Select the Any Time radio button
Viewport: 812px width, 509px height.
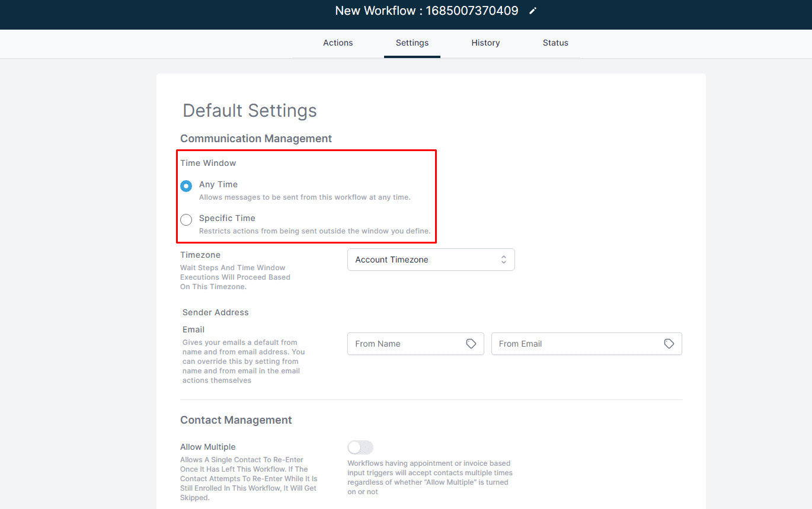[186, 185]
